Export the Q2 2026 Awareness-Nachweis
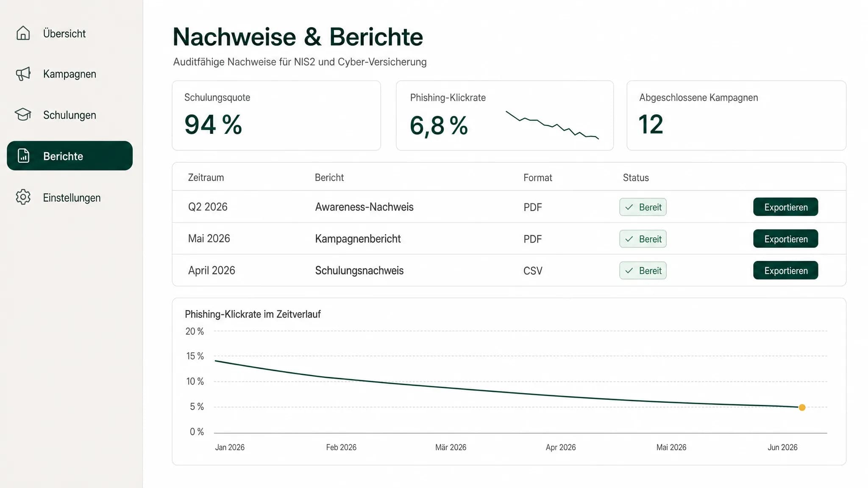The width and height of the screenshot is (868, 488). (785, 207)
